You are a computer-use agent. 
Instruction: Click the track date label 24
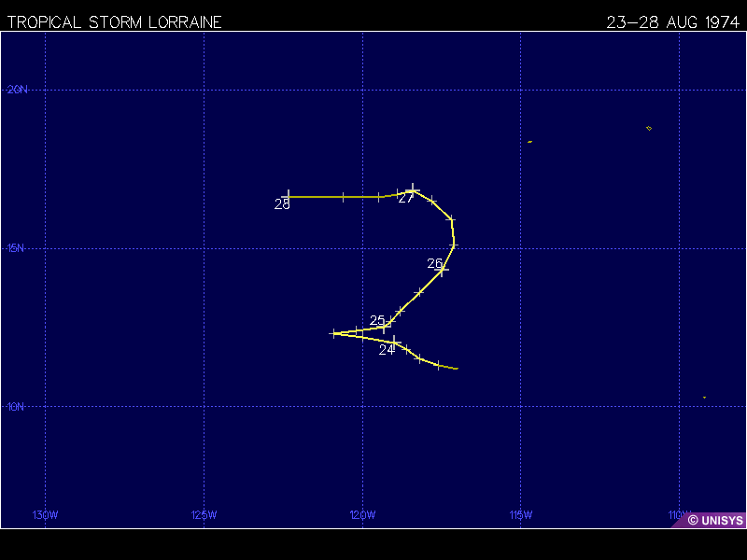[x=387, y=350]
